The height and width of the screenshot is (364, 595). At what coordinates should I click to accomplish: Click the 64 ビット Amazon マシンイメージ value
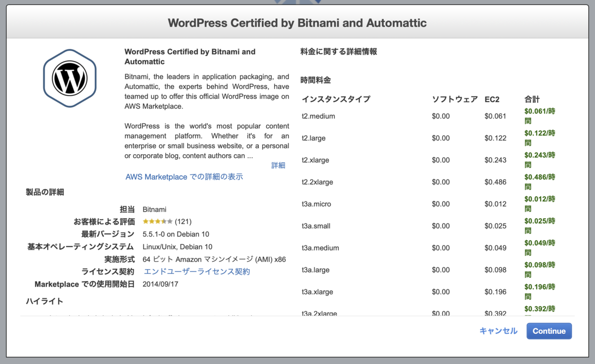214,259
